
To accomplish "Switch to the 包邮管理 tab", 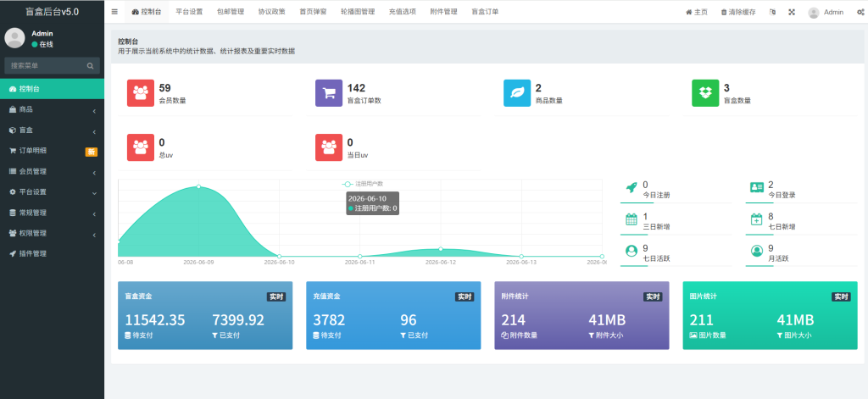I will [231, 12].
